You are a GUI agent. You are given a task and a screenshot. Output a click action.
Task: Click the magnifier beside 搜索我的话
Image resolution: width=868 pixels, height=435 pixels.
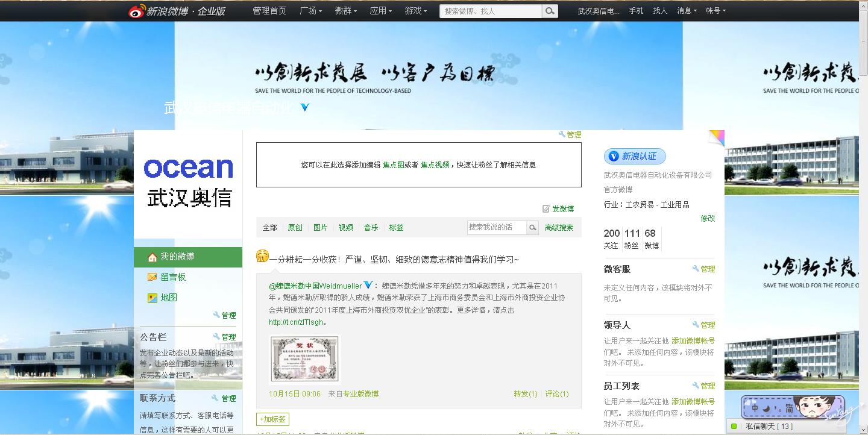click(x=533, y=227)
